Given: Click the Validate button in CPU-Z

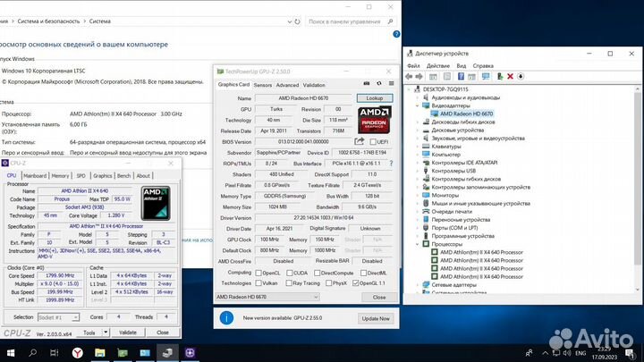Looking at the screenshot, I should pyautogui.click(x=128, y=333).
